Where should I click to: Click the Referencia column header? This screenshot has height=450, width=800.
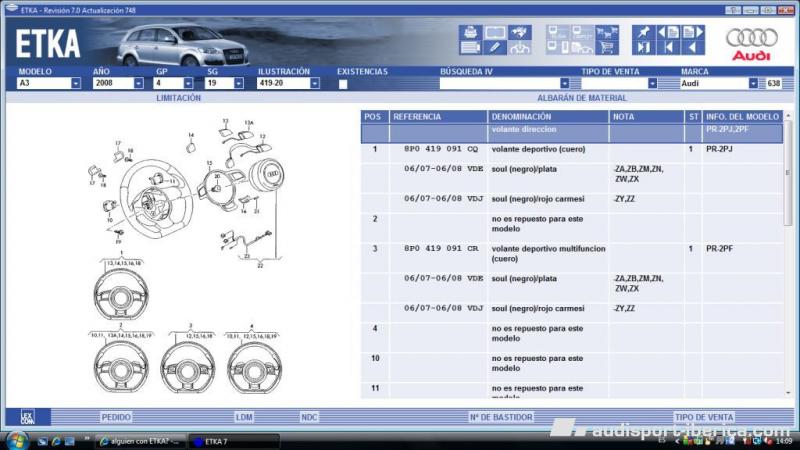point(438,117)
